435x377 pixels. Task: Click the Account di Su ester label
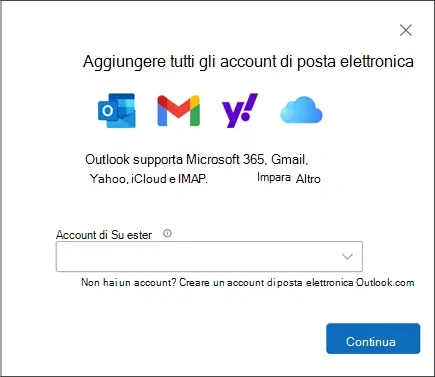point(104,235)
